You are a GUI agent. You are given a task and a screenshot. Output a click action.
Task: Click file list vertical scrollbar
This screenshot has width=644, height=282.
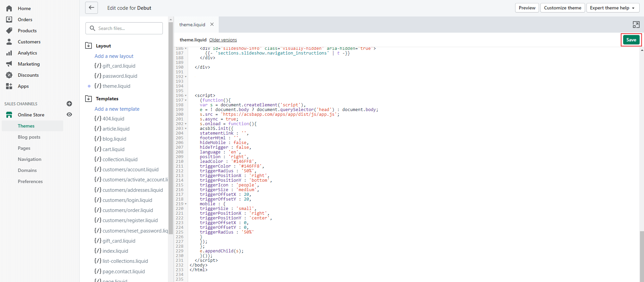pyautogui.click(x=171, y=128)
